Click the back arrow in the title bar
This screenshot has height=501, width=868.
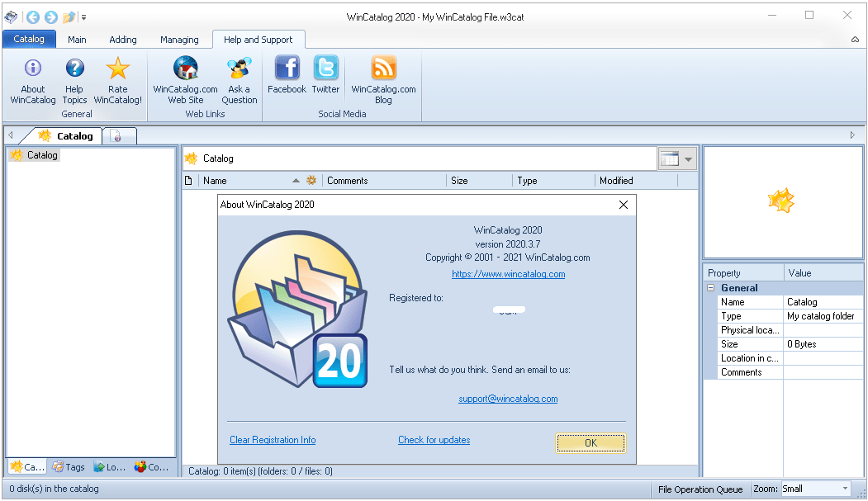point(33,17)
